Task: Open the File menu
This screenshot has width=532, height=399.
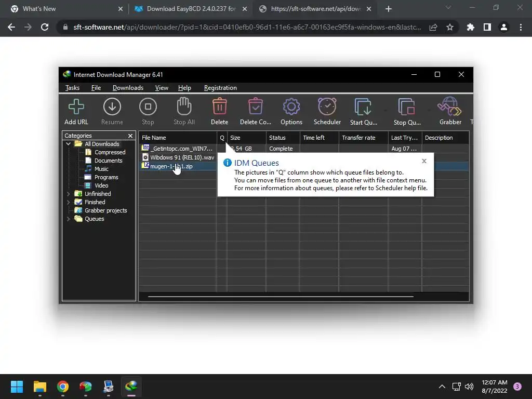Action: click(96, 88)
